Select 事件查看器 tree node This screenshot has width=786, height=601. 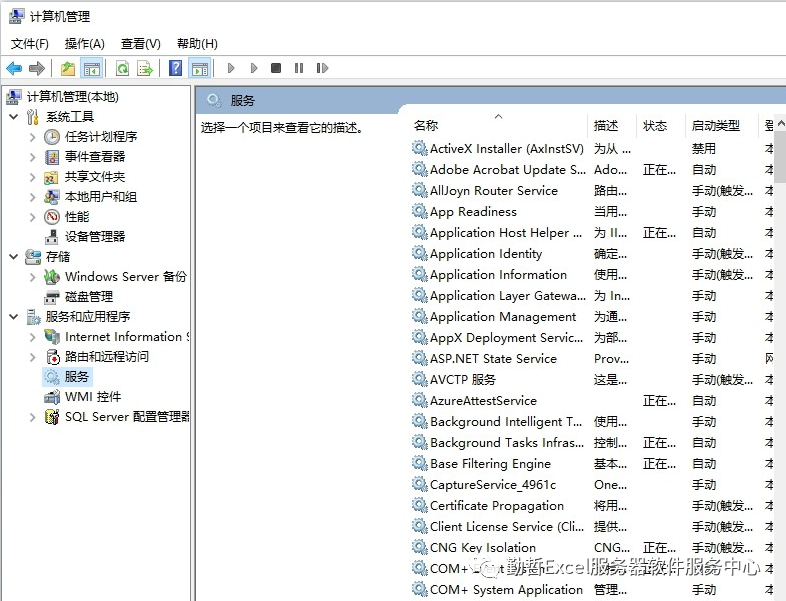click(x=95, y=156)
